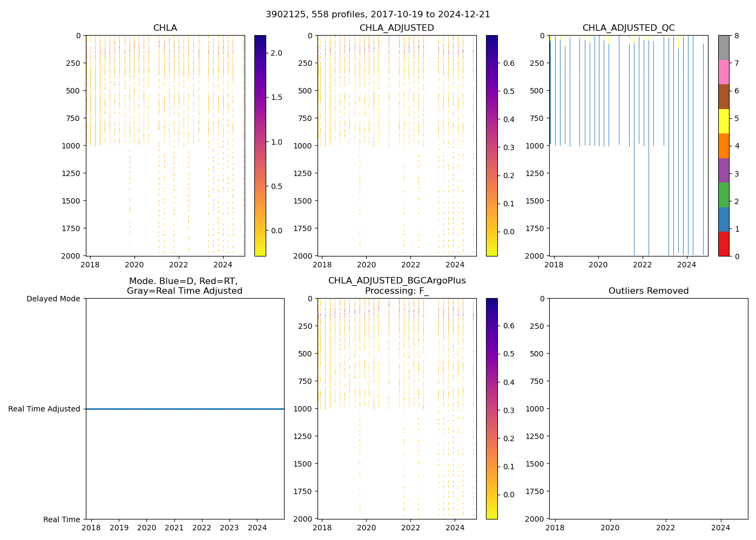Image resolution: width=756 pixels, height=540 pixels.
Task: Click the yellow segment of the QC colorbar
Action: pyautogui.click(x=724, y=122)
